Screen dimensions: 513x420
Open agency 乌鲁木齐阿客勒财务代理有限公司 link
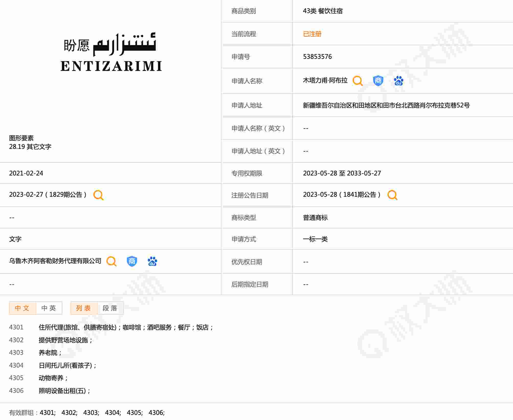click(x=55, y=261)
